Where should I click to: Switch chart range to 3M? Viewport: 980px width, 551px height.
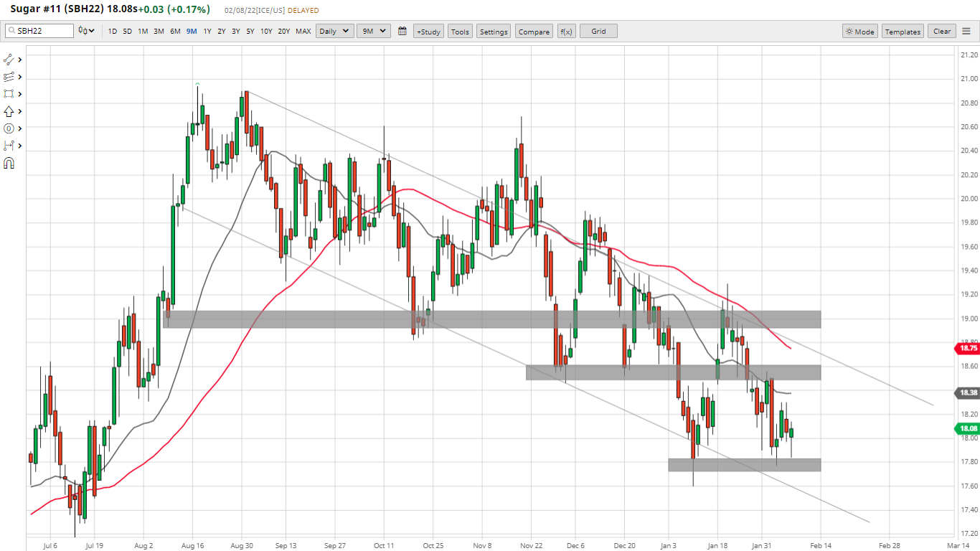pyautogui.click(x=159, y=31)
